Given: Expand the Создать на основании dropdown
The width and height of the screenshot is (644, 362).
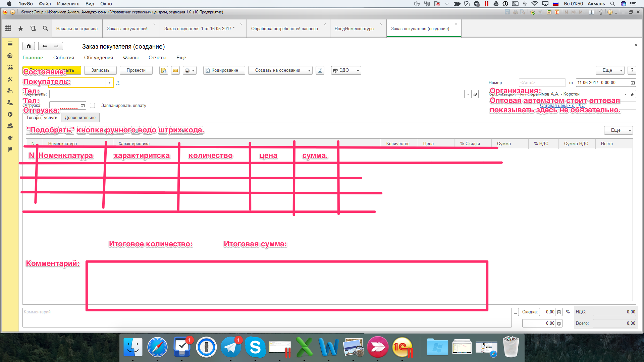Looking at the screenshot, I should pos(280,70).
